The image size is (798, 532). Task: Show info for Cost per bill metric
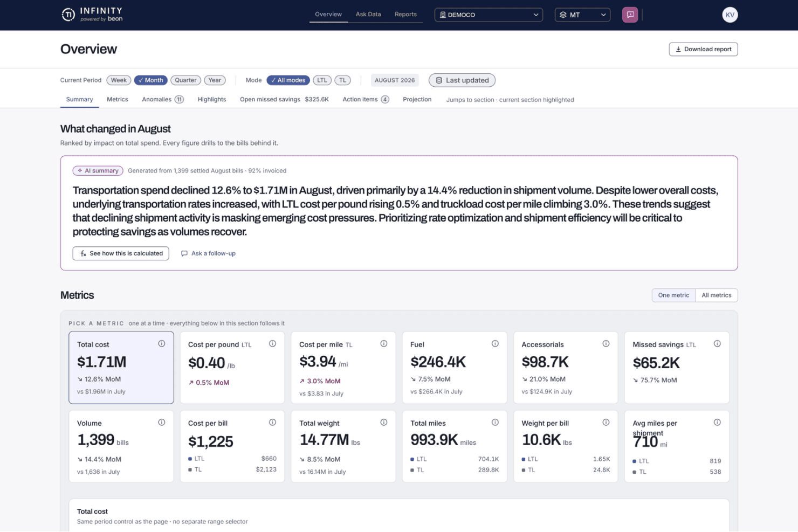(x=273, y=423)
